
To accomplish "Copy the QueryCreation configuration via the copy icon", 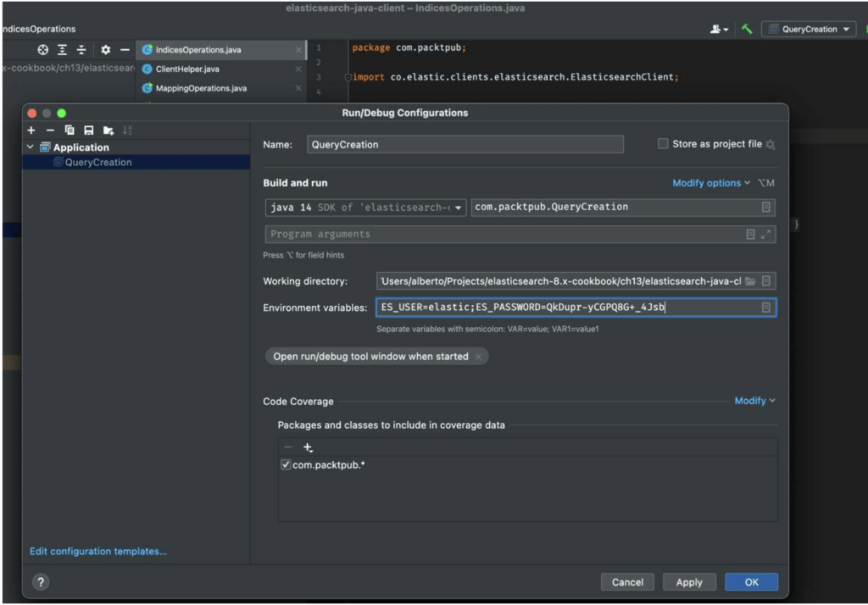I will [70, 130].
